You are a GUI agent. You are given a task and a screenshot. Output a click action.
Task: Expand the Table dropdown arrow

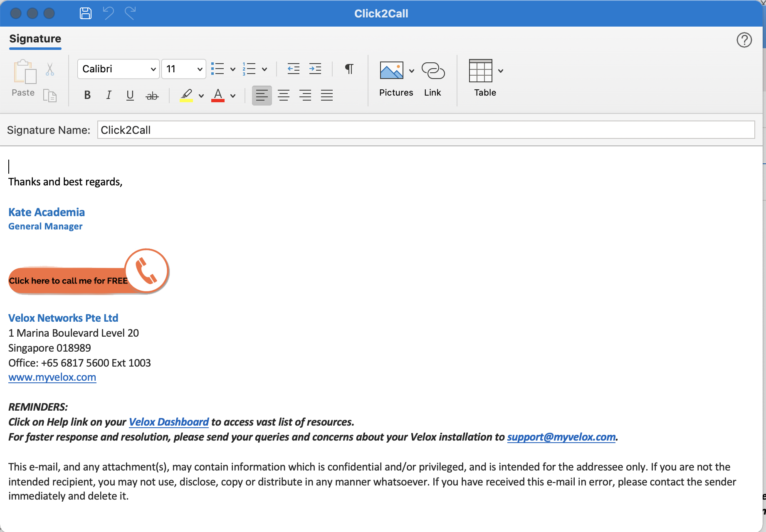pyautogui.click(x=501, y=71)
